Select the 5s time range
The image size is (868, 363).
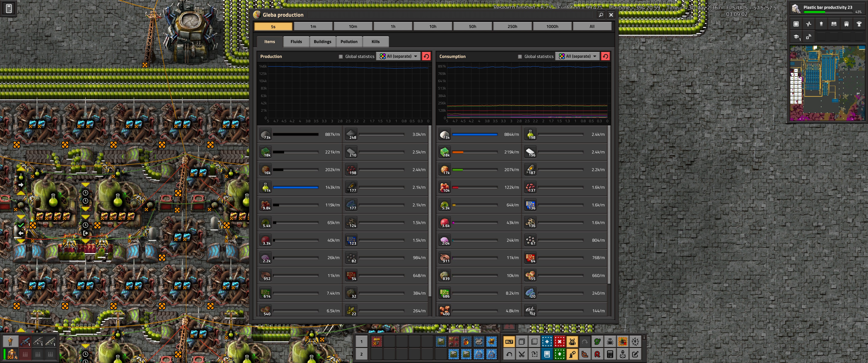click(x=273, y=26)
